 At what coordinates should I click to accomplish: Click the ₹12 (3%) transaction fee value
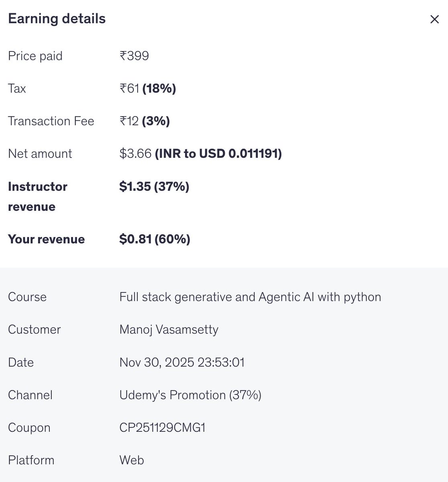pyautogui.click(x=144, y=121)
